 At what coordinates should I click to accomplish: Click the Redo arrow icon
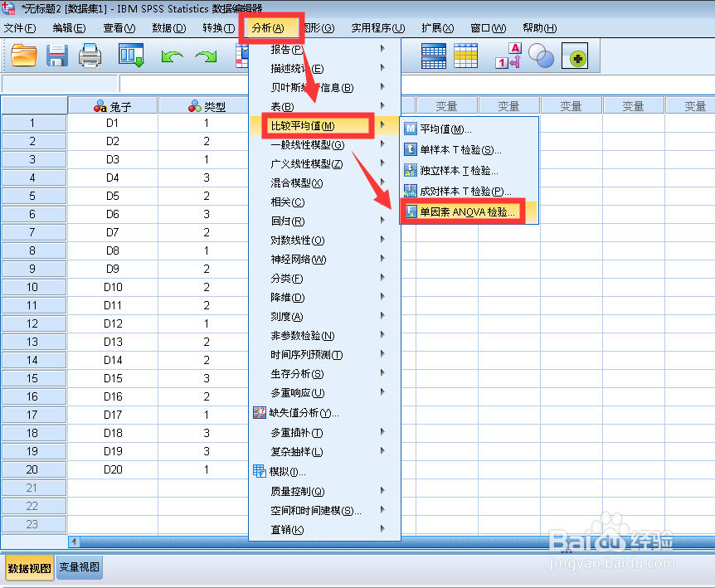coord(206,56)
